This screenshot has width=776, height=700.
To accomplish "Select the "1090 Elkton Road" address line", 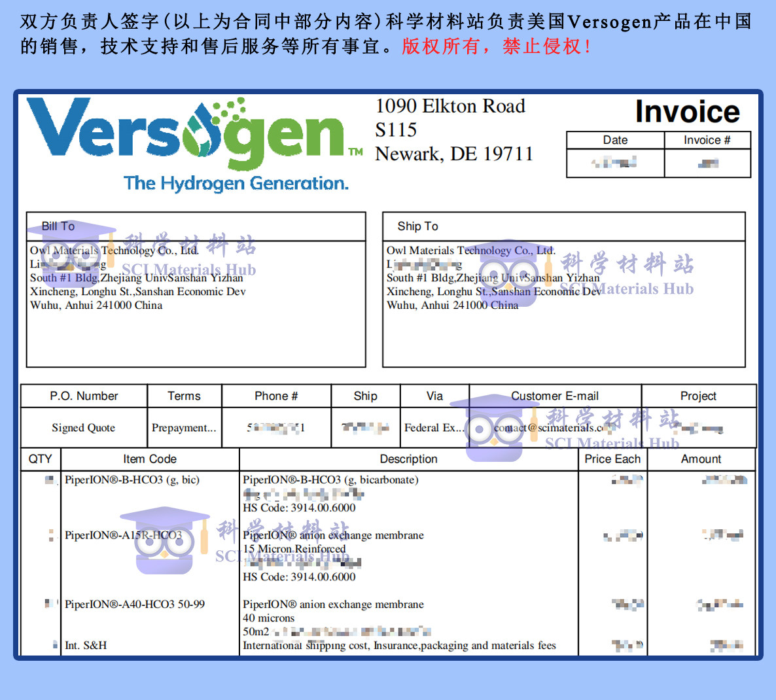I will [x=450, y=106].
